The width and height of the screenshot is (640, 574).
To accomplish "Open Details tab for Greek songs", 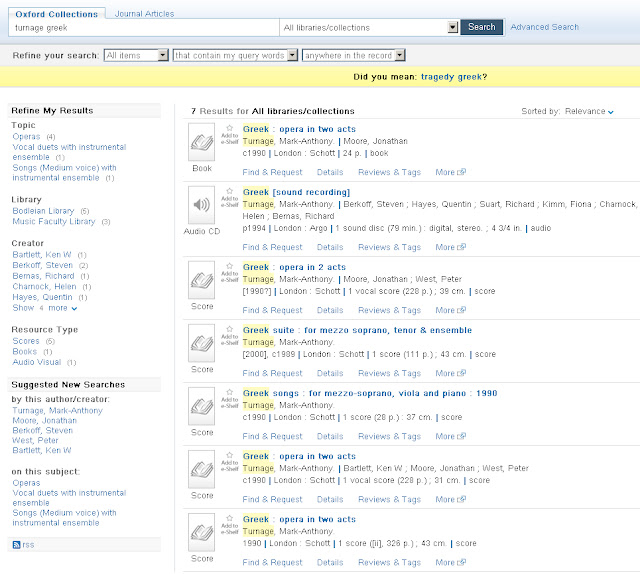I will tap(330, 436).
